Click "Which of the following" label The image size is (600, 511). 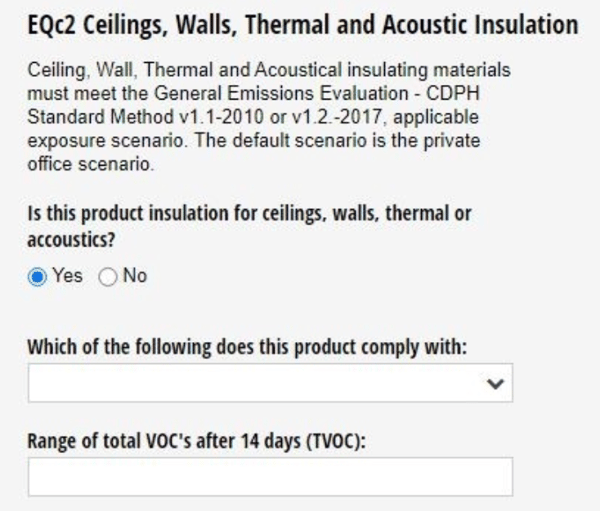[112, 348]
